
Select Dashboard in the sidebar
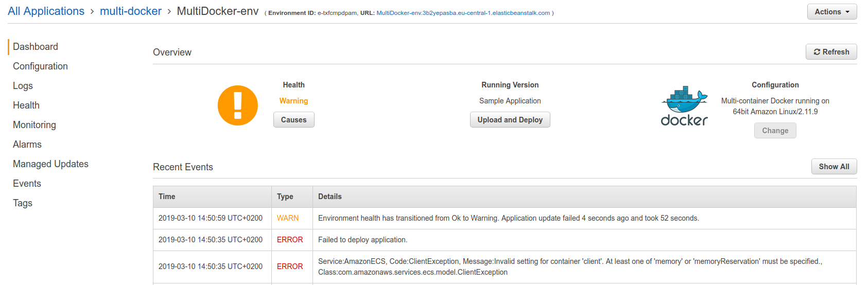36,47
